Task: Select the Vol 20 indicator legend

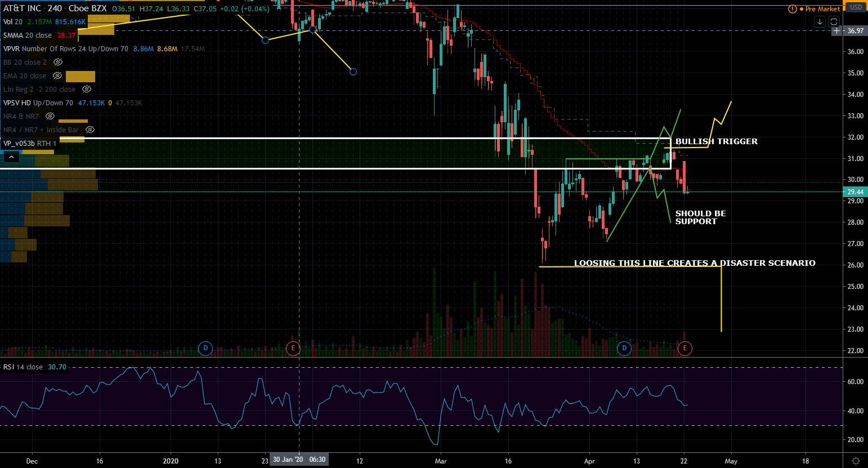Action: pos(13,22)
